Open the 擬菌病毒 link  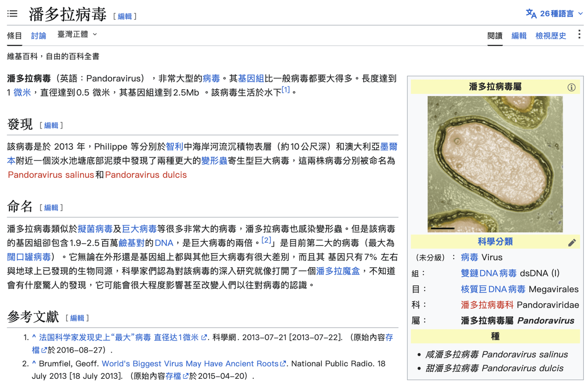pos(95,229)
